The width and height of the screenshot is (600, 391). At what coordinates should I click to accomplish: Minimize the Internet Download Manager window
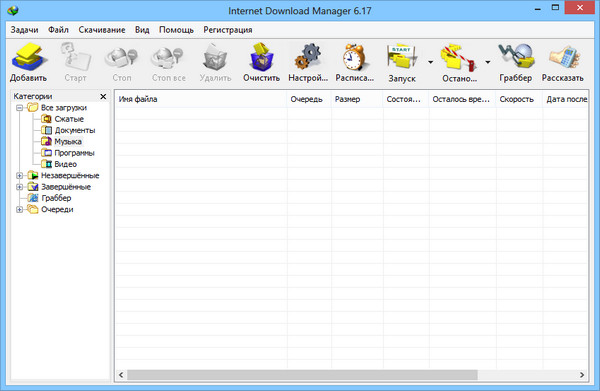pyautogui.click(x=538, y=8)
